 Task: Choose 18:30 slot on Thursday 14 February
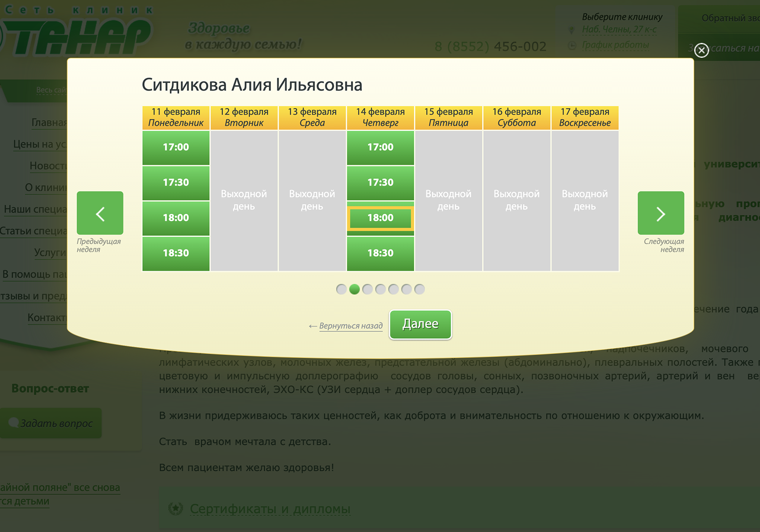point(380,253)
